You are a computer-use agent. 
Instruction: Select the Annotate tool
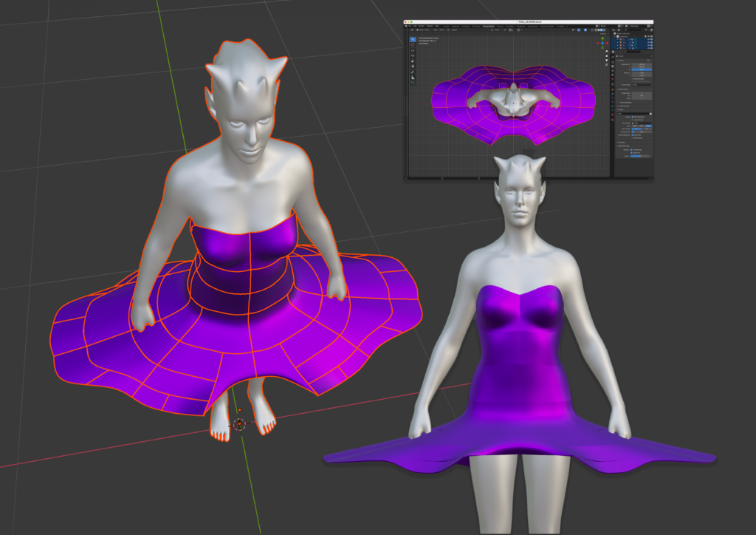click(x=413, y=71)
